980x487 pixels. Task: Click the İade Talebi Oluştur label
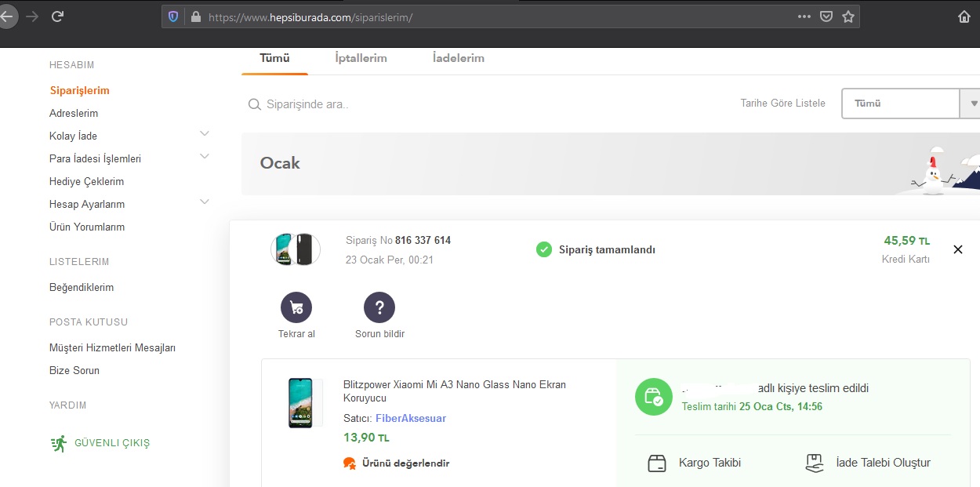coord(884,463)
